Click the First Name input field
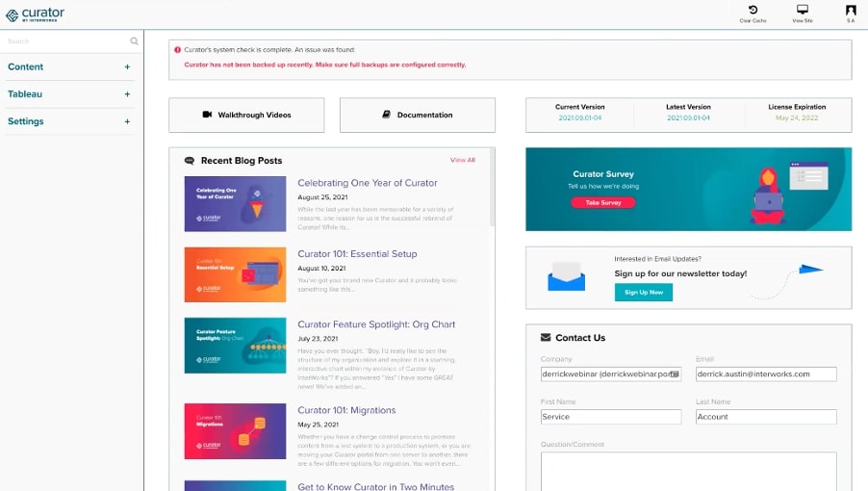Viewport: 868px width, 491px height. [611, 417]
